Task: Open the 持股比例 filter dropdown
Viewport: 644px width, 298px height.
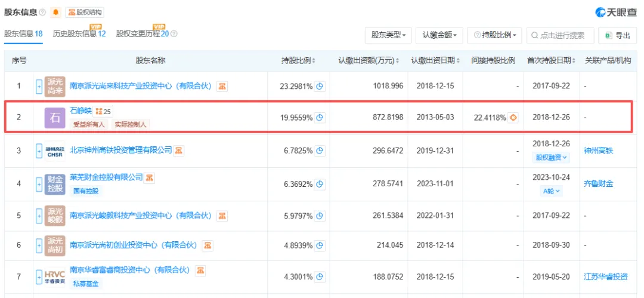Action: tap(494, 35)
